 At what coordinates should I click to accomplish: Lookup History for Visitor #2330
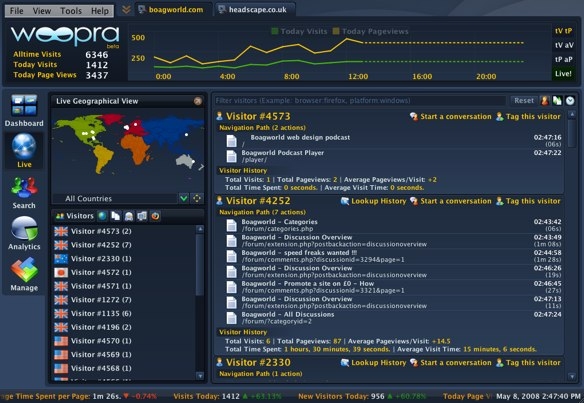374,363
